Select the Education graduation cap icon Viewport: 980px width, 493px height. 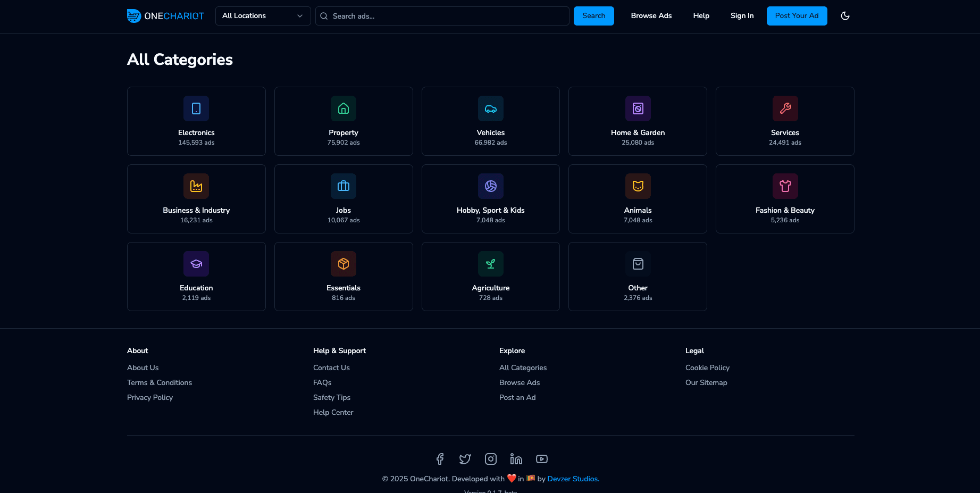pos(196,264)
